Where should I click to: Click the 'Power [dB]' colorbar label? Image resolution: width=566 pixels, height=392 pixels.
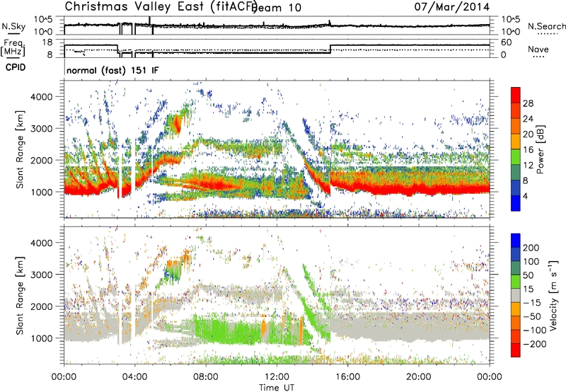[x=541, y=149]
